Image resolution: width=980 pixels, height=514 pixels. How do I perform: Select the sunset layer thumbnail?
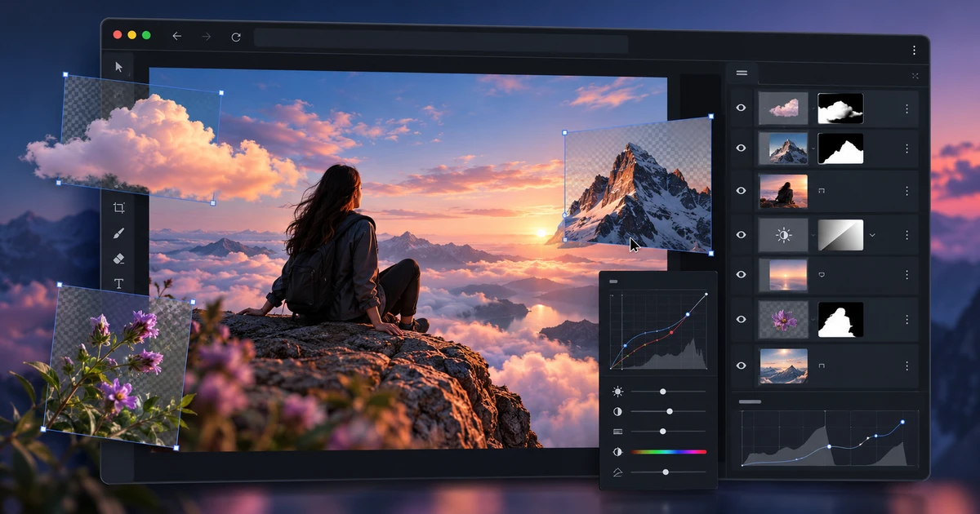click(783, 275)
